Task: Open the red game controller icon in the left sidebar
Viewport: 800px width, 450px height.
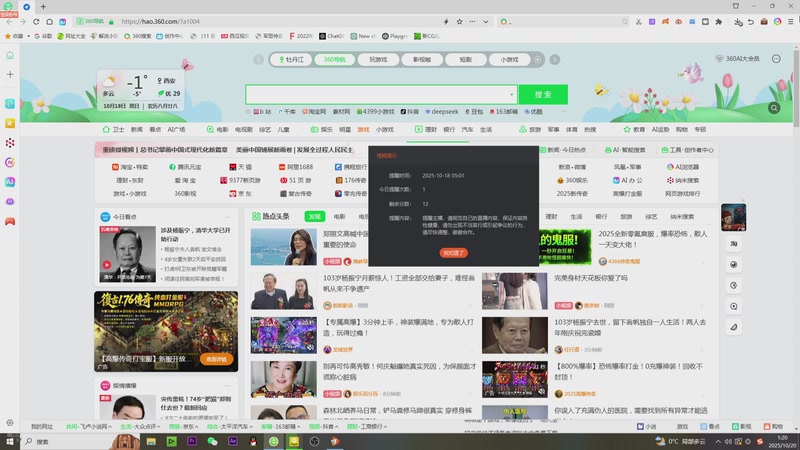Action: (x=10, y=221)
